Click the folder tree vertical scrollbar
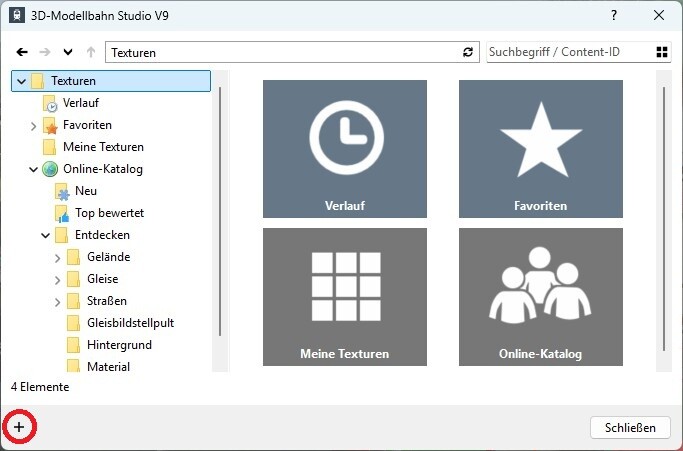Viewport: 683px width, 451px height. 220,211
